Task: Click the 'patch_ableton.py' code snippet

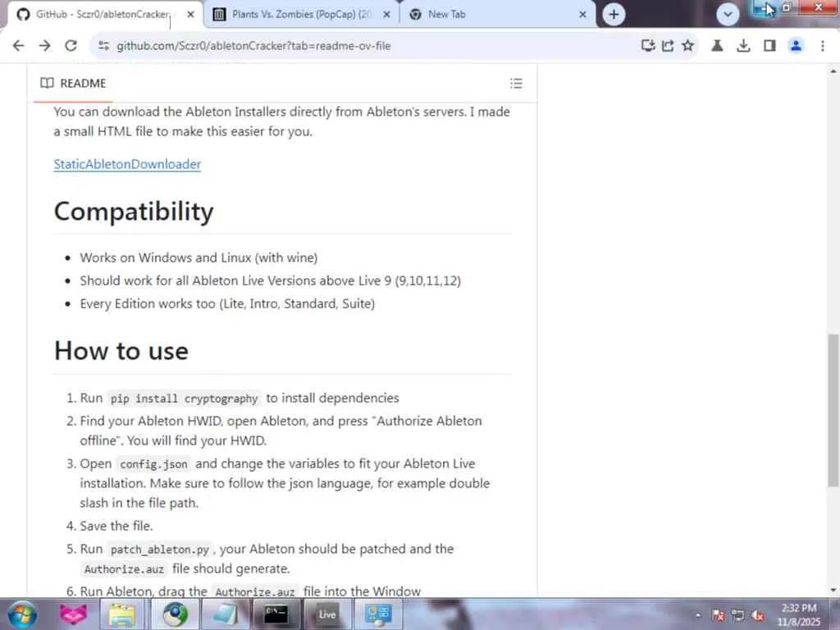Action: coord(160,550)
